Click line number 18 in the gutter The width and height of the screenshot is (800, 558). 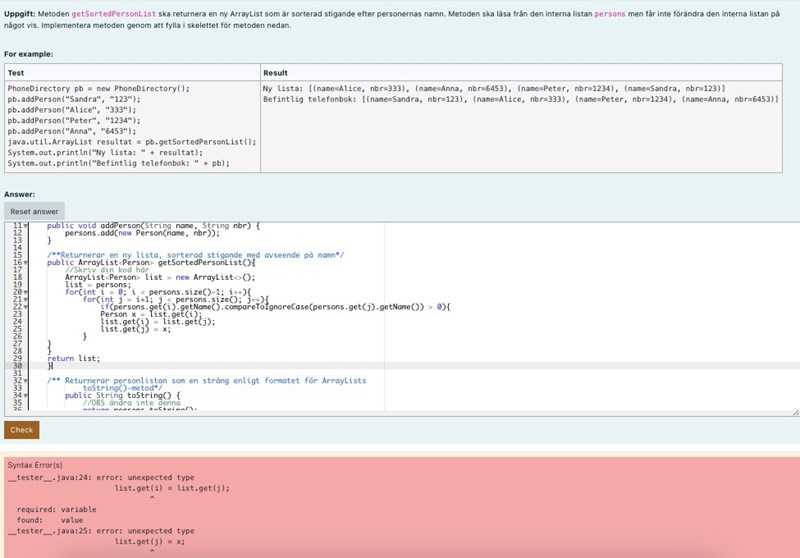point(15,277)
